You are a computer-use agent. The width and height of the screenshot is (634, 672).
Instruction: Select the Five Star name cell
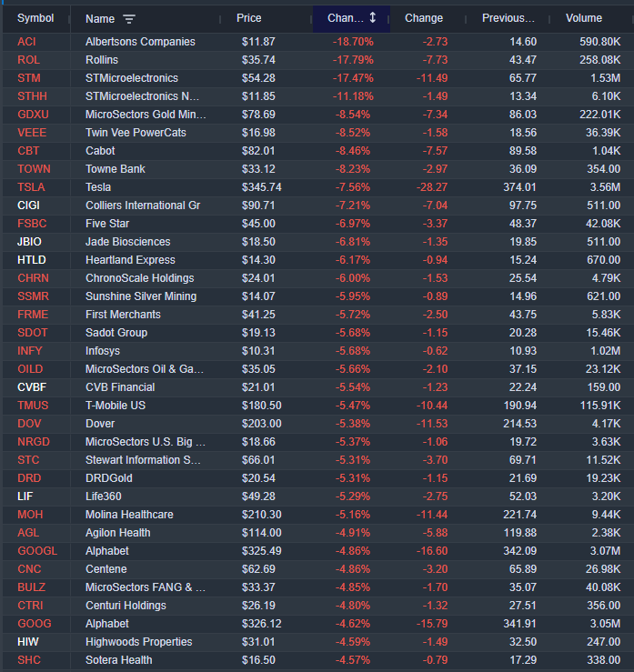pyautogui.click(x=107, y=224)
